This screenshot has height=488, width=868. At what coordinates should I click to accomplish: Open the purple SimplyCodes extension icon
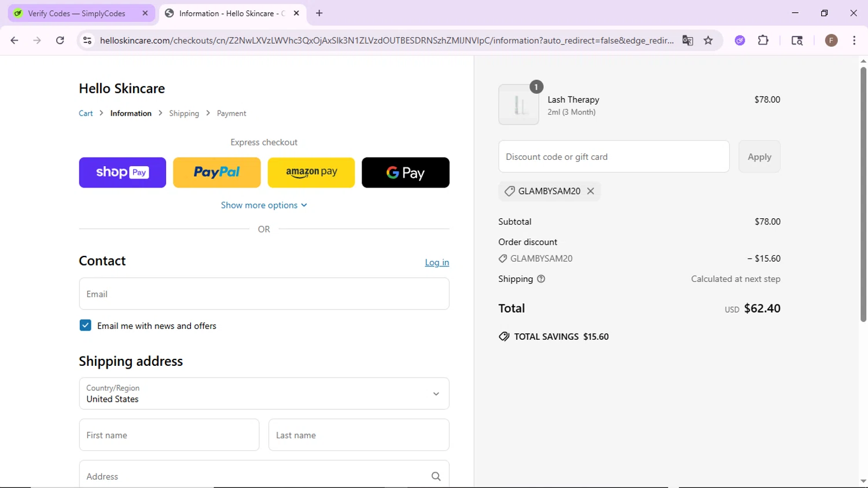click(x=740, y=41)
